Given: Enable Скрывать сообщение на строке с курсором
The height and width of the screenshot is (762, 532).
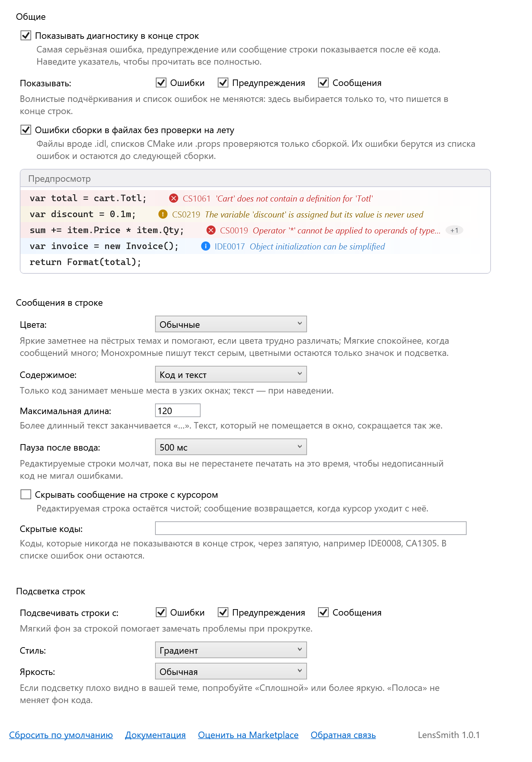Looking at the screenshot, I should 26,494.
